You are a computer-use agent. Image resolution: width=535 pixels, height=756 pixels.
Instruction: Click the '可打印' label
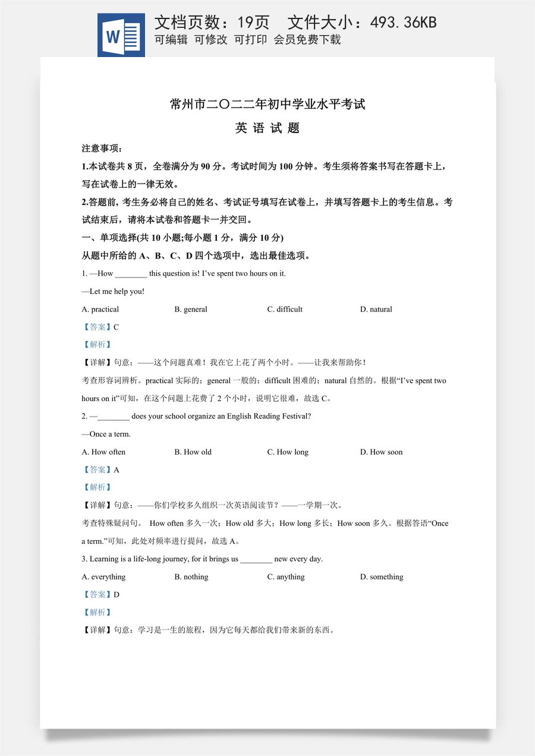pos(250,40)
